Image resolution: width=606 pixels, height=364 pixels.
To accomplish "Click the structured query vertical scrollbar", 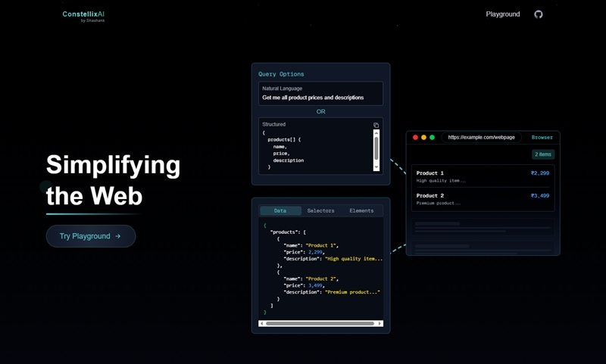I will point(376,148).
